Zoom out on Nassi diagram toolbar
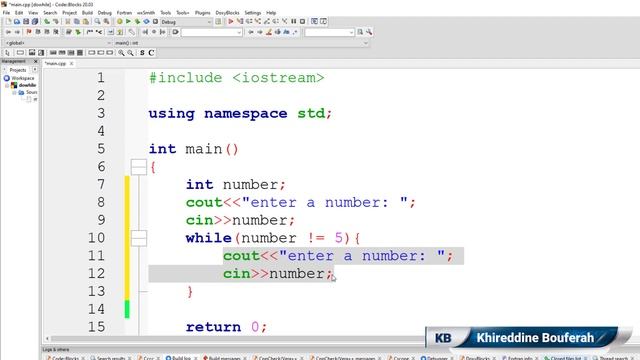Image resolution: width=640 pixels, height=360 pixels. 130,53
